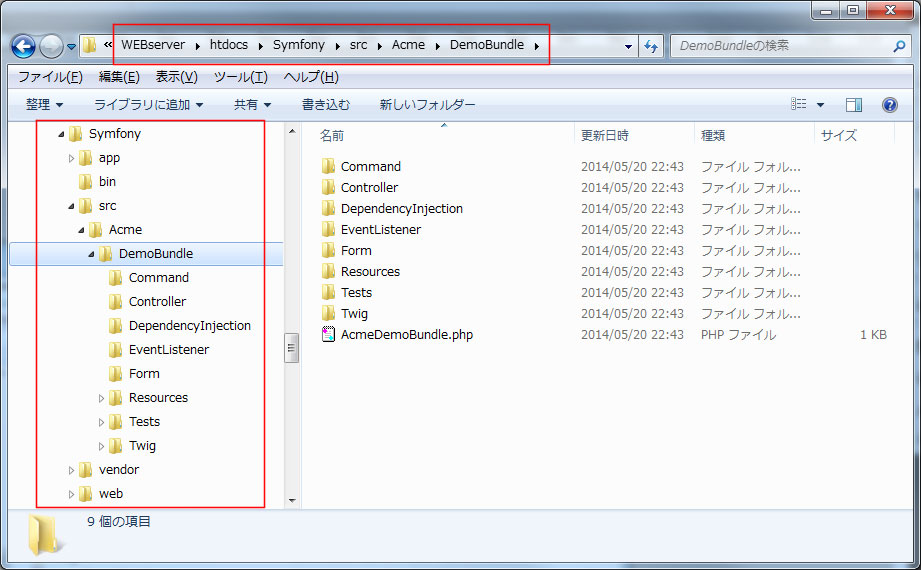921x570 pixels.
Task: Click src in the breadcrumb path
Action: tap(358, 45)
